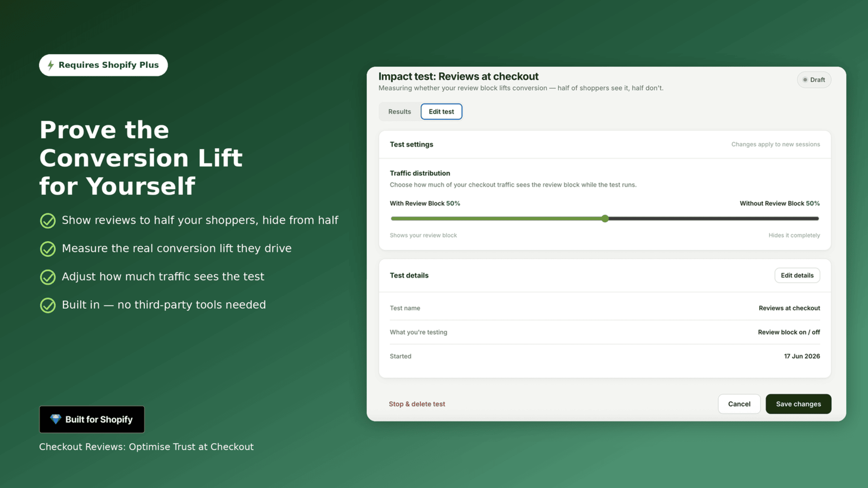Click the 'What you're testing' row label
This screenshot has width=868, height=488.
click(x=419, y=332)
